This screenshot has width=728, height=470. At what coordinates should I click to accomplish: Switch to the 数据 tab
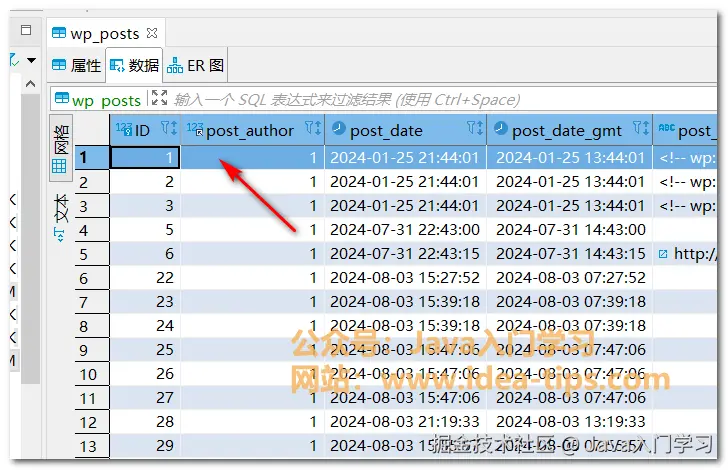click(x=135, y=65)
